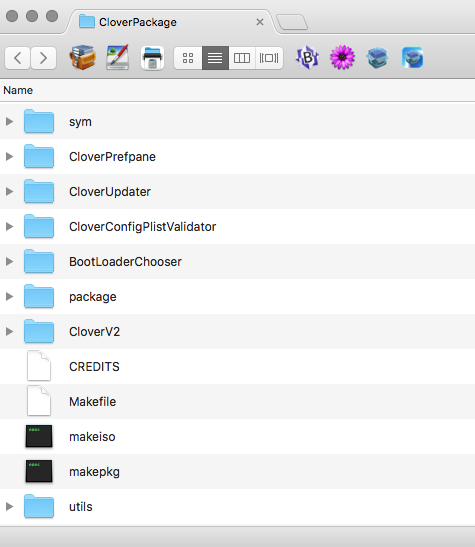The height and width of the screenshot is (547, 475).
Task: Select the utils folder icon
Action: point(39,506)
